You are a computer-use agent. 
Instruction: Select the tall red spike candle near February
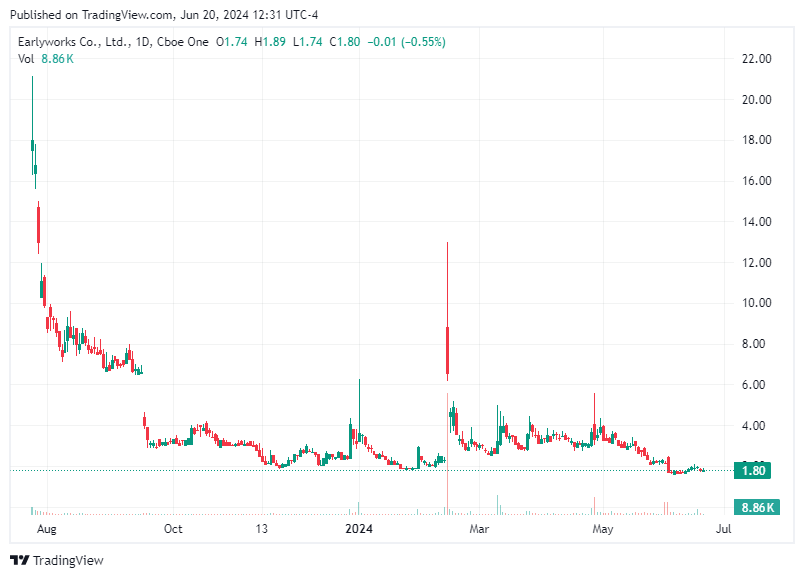(x=447, y=350)
